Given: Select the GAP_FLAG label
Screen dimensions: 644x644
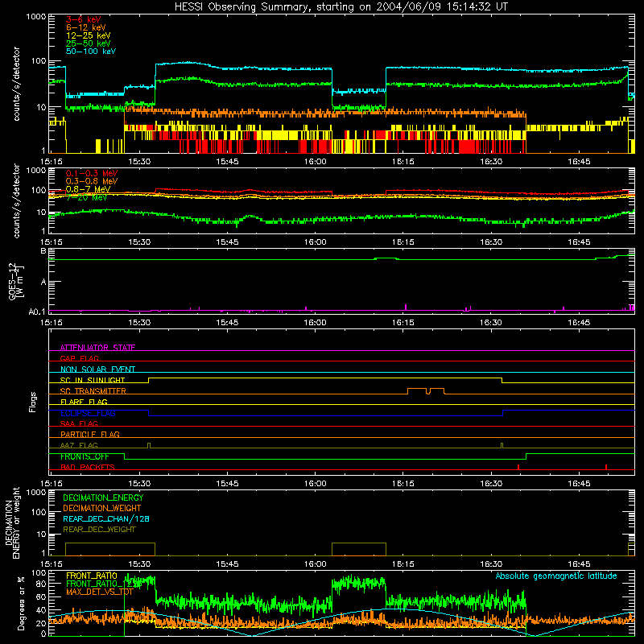Looking at the screenshot, I should pyautogui.click(x=79, y=358).
